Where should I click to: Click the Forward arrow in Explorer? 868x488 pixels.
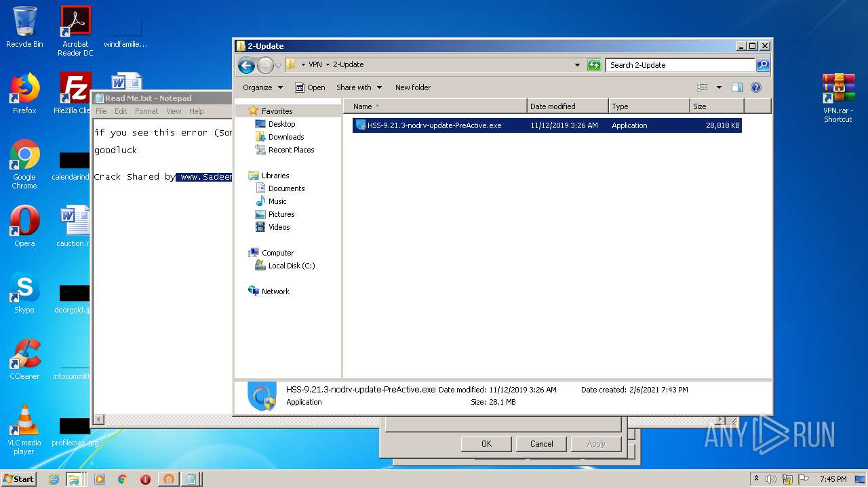tap(265, 65)
